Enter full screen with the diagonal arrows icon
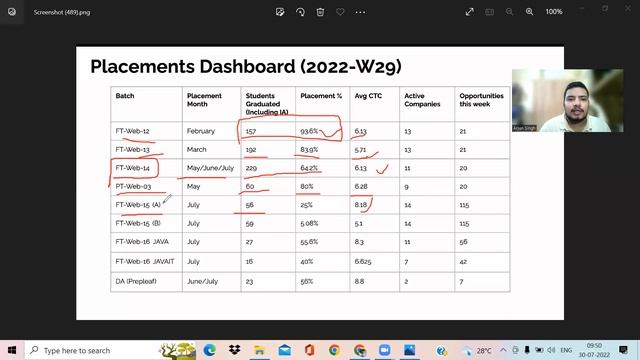Viewport: 640px width, 360px height. (x=469, y=12)
